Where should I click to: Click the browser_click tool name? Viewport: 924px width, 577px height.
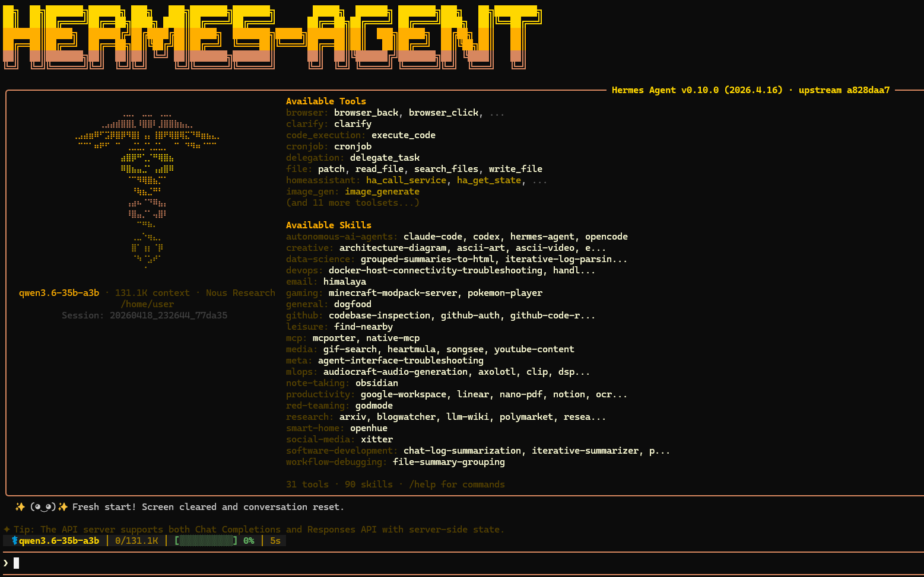click(443, 113)
